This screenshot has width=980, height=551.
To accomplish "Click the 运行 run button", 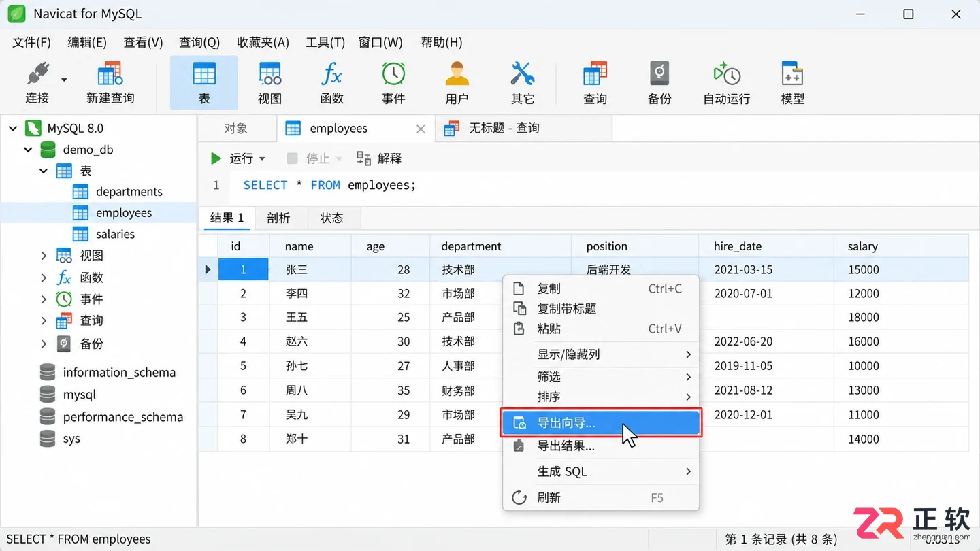I will click(231, 158).
